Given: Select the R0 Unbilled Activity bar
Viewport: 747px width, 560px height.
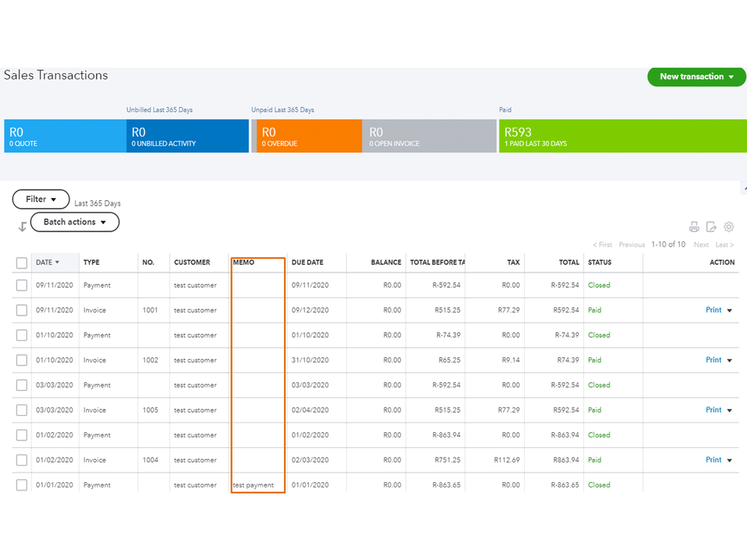Looking at the screenshot, I should click(187, 136).
